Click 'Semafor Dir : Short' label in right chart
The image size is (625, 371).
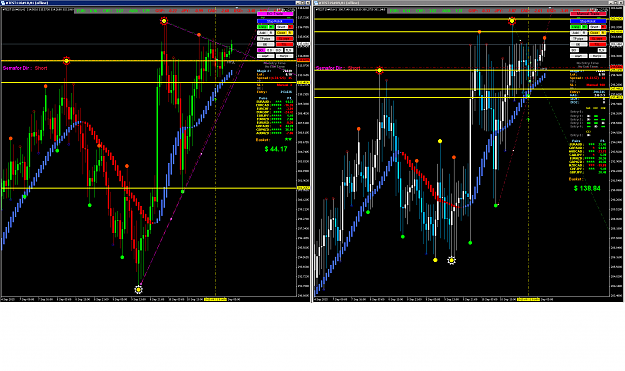point(338,68)
